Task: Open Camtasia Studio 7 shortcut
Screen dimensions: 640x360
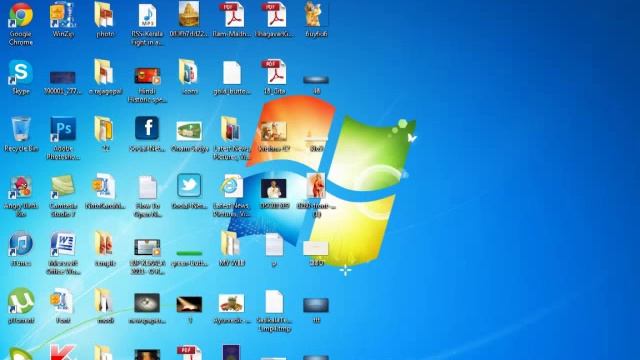Action: (62, 187)
